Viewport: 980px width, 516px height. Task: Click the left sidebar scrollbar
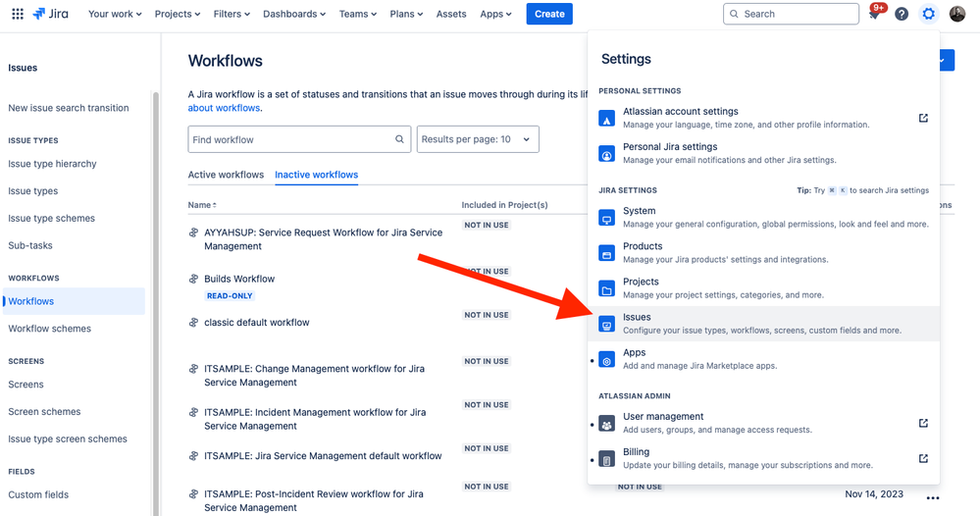coord(156,303)
